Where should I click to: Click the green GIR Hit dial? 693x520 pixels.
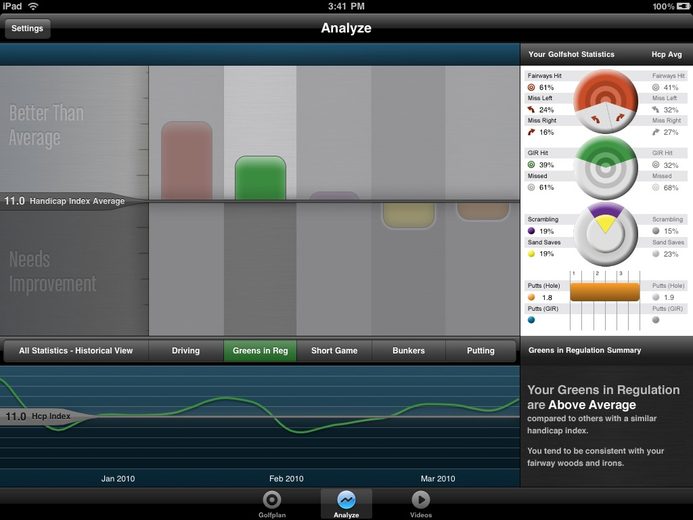point(605,168)
